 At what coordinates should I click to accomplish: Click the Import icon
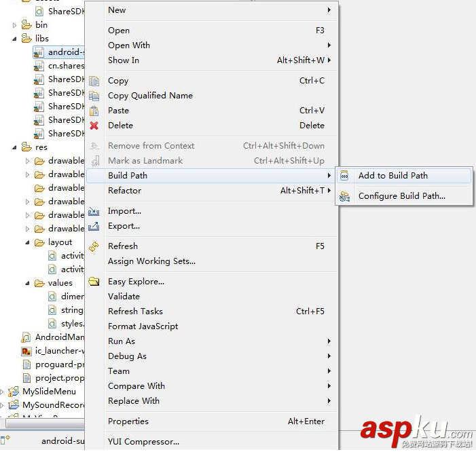(x=94, y=211)
